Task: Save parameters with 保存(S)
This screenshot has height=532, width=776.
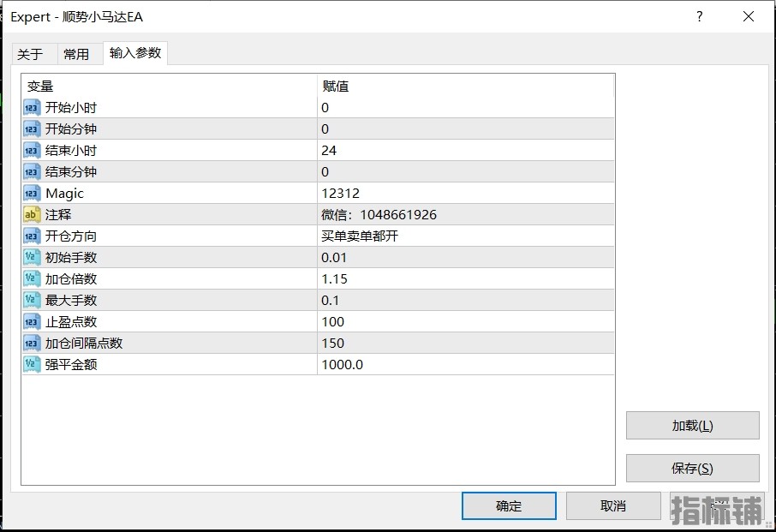Action: click(692, 468)
